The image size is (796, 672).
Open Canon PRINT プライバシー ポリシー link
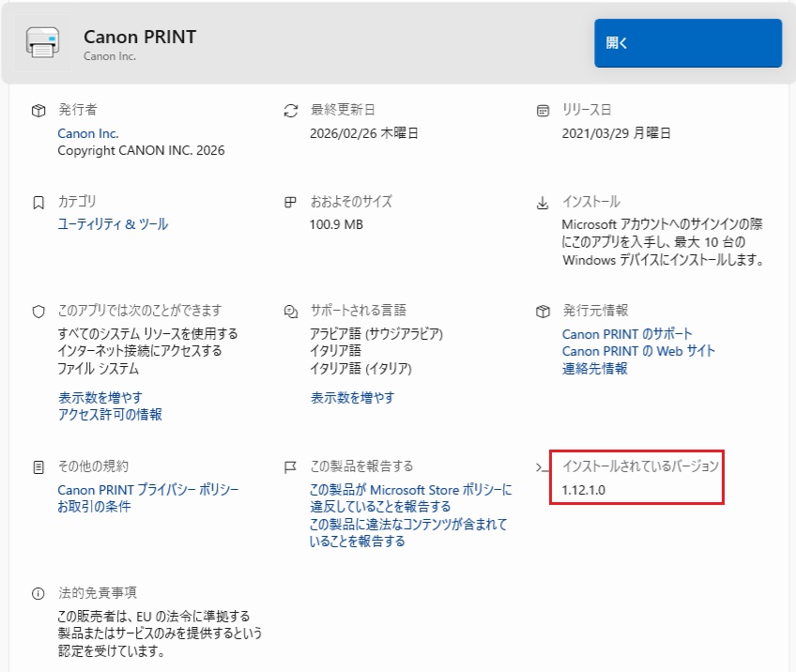point(147,490)
